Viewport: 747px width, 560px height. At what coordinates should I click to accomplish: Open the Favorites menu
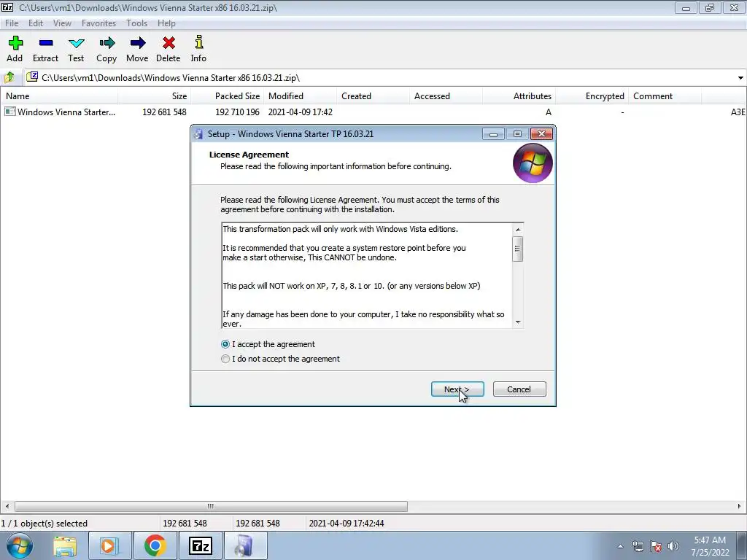coord(98,23)
